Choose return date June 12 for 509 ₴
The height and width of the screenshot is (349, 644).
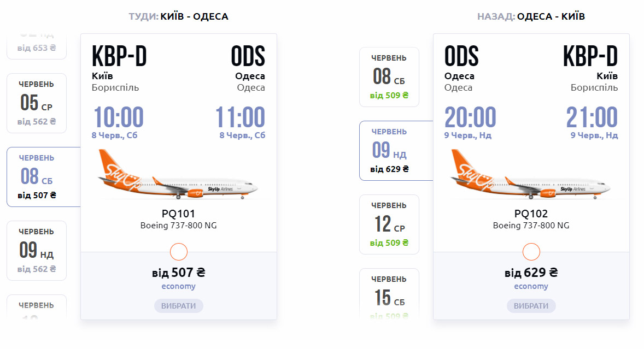click(x=389, y=224)
